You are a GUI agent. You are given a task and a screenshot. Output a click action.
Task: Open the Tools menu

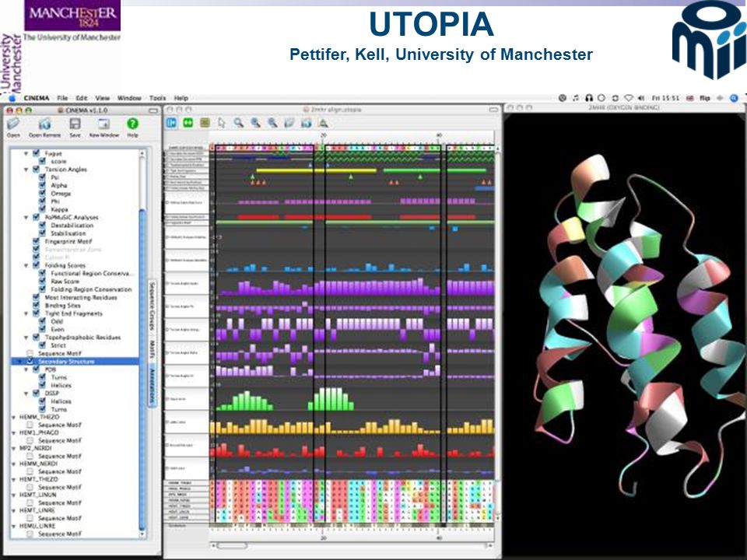tap(157, 98)
